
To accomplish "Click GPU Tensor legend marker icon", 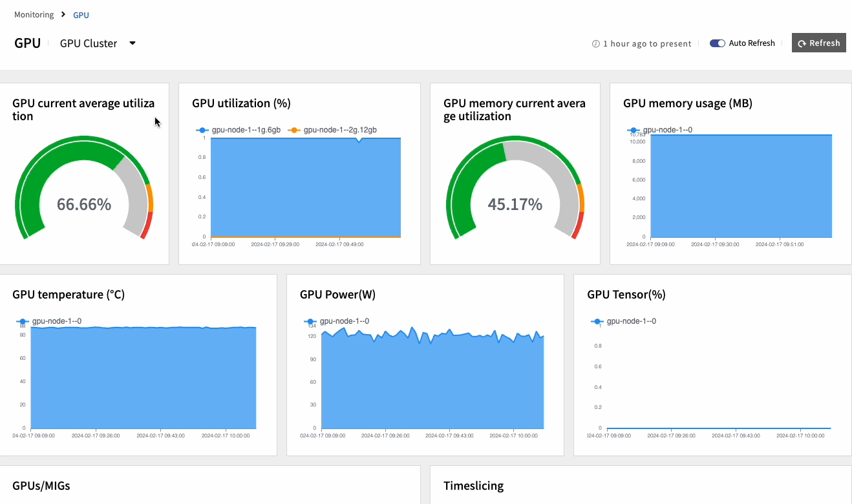I will [x=597, y=321].
